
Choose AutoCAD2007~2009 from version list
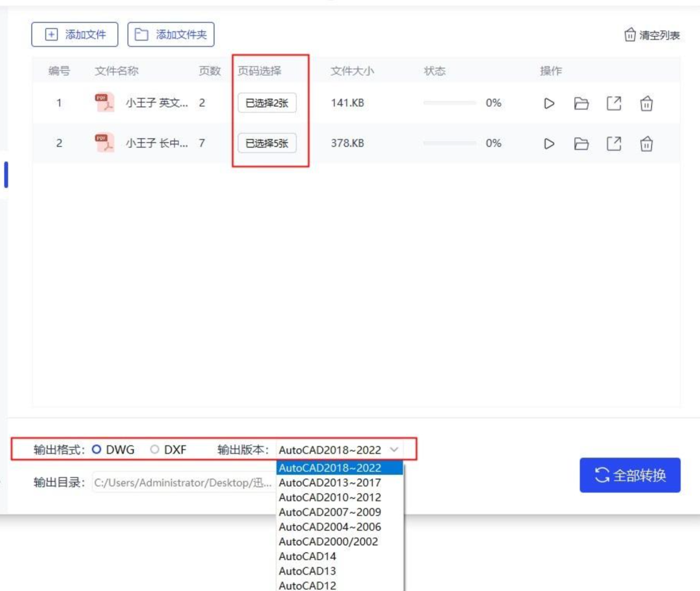tap(330, 512)
